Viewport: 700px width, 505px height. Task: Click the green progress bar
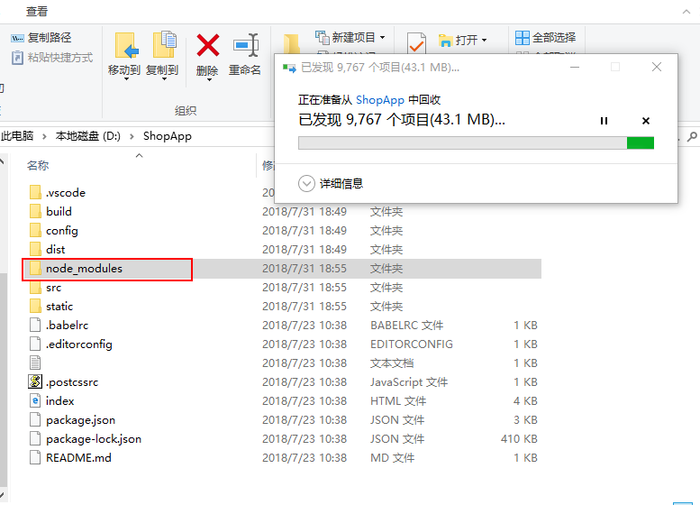coord(476,143)
